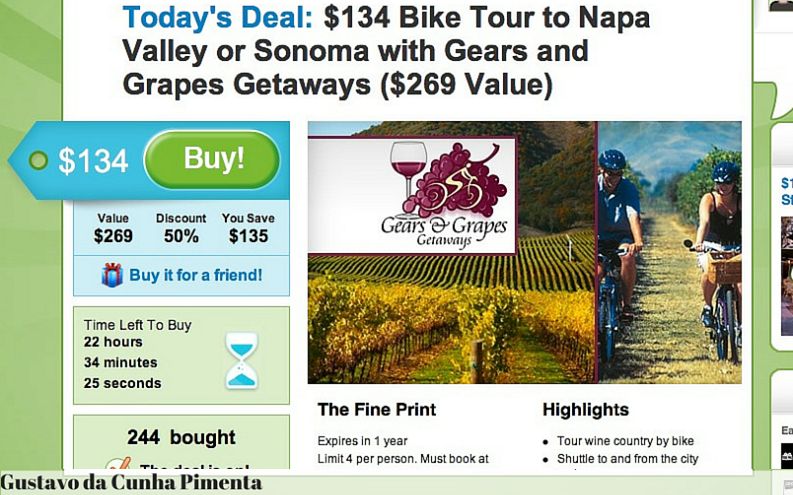Click the Value $269 figure

point(113,229)
